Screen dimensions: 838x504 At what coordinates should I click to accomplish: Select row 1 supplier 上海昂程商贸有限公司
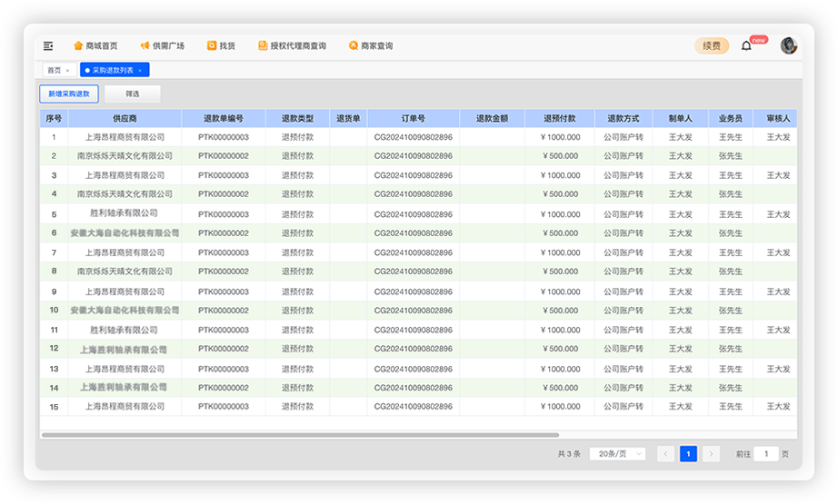(125, 137)
